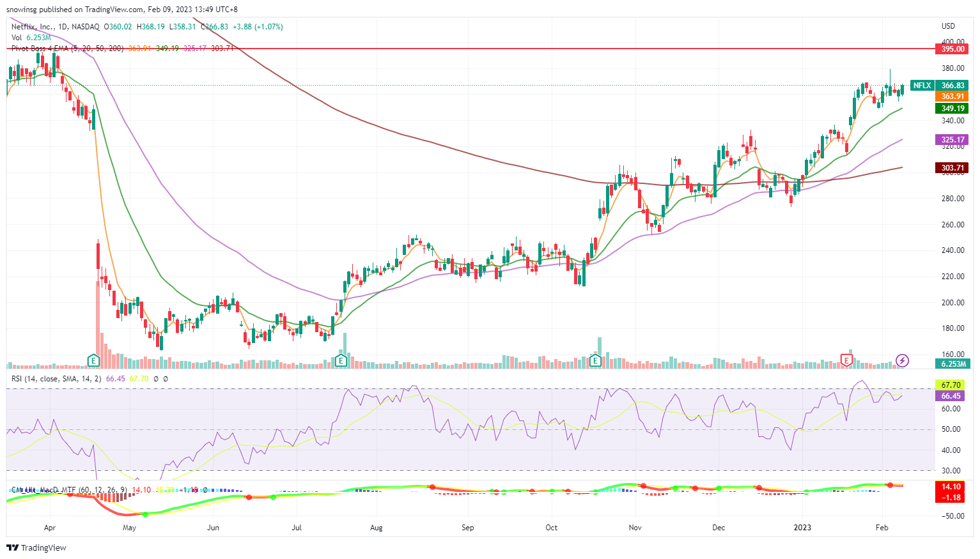
Task: Click the 50.00 RSI axis tick
Action: coord(951,429)
